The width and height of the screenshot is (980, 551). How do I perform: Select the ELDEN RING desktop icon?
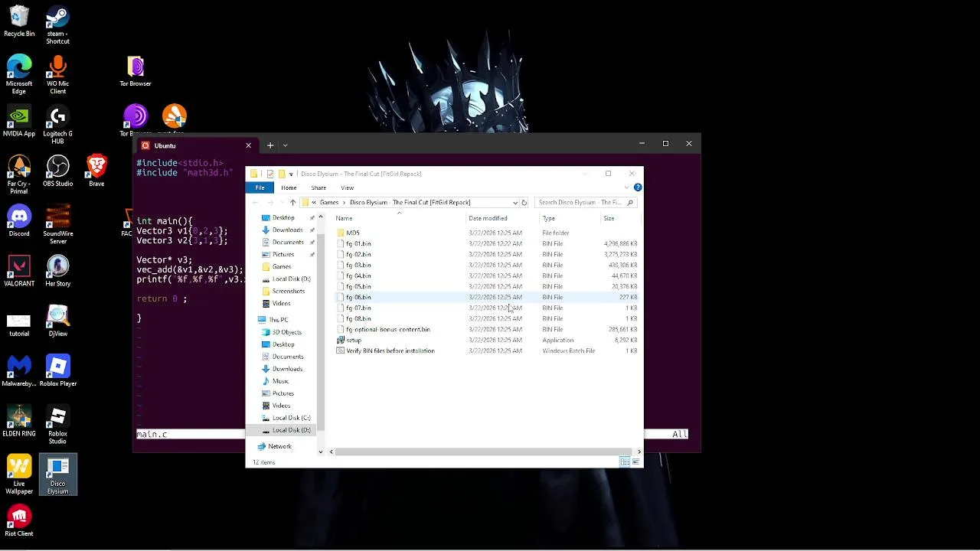coord(19,422)
